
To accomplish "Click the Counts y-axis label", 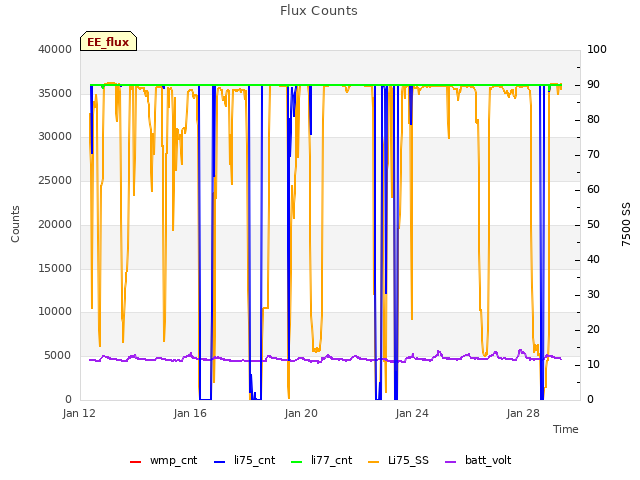I will click(x=15, y=224).
